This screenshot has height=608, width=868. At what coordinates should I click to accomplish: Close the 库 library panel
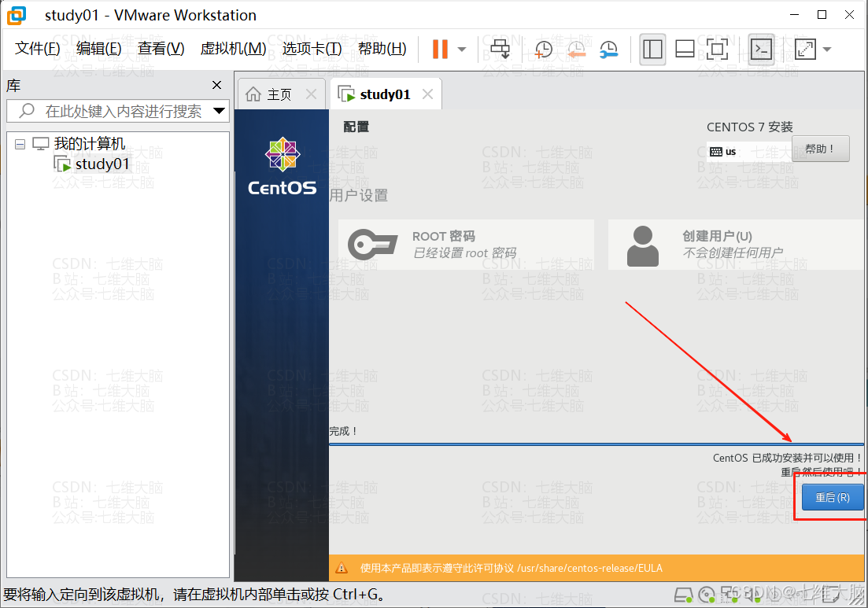pos(216,85)
